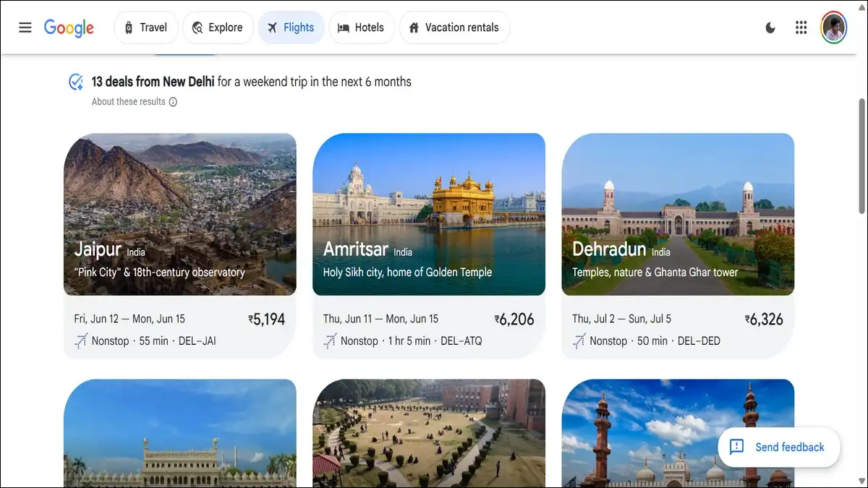Open the Google account avatar
Image resolution: width=868 pixels, height=488 pixels.
833,27
